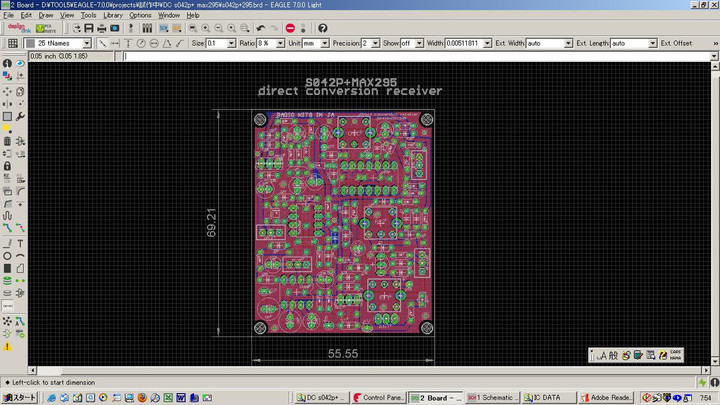The height and width of the screenshot is (405, 720).
Task: Click the Save icon in toolbar
Action: click(88, 28)
